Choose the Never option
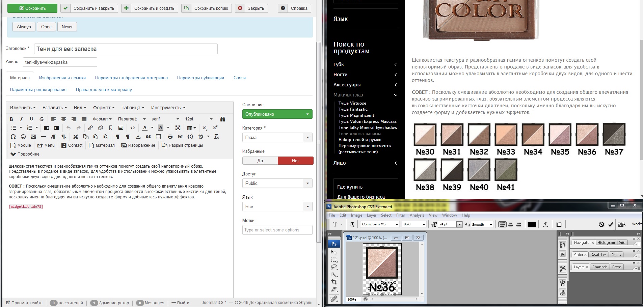Screen dimensions: 644x307 tap(67, 27)
